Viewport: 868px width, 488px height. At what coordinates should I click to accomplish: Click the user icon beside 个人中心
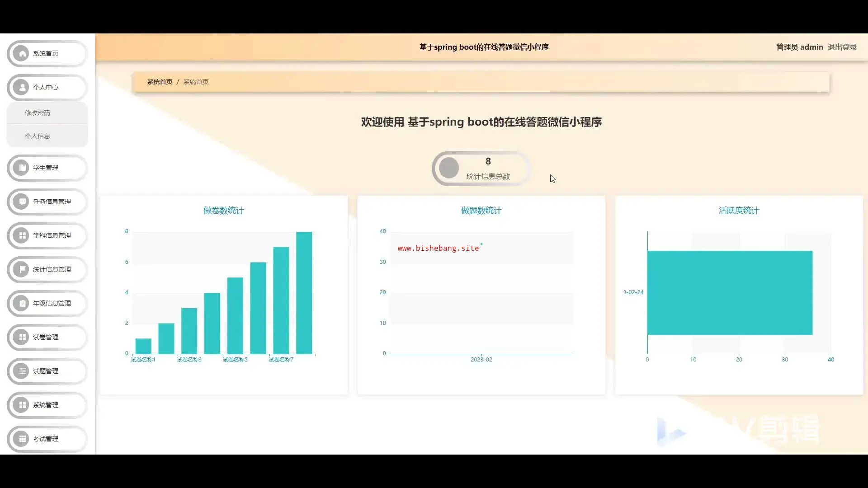[22, 87]
